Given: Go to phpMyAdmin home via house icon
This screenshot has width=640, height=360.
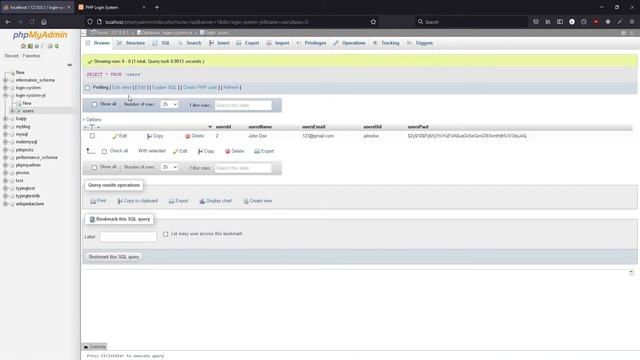Looking at the screenshot, I should pyautogui.click(x=23, y=46).
